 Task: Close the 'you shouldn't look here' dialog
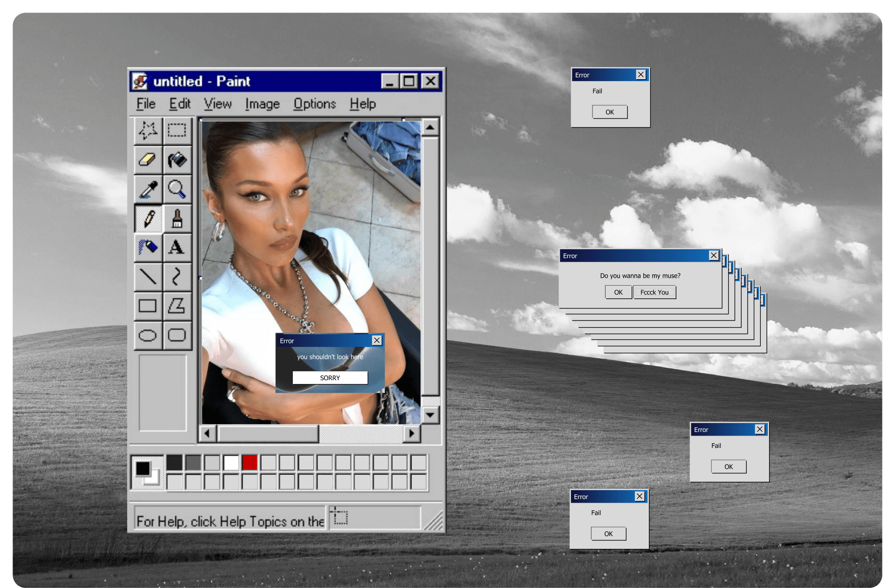(377, 341)
